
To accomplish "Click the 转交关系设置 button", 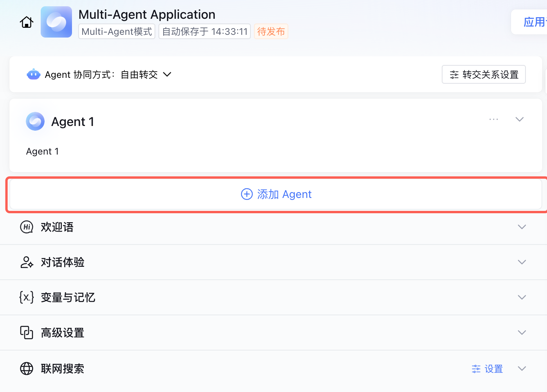I will coord(484,74).
